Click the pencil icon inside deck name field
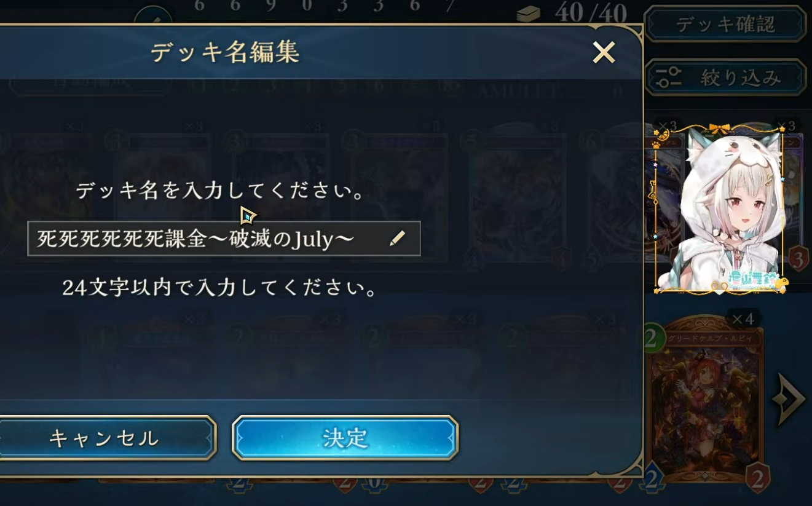This screenshot has width=812, height=506. point(398,239)
